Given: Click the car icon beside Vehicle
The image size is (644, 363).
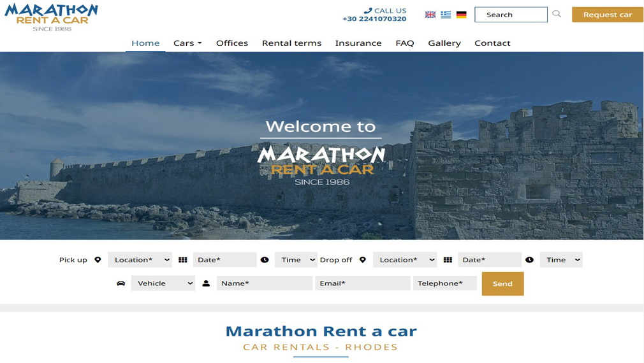Looking at the screenshot, I should tap(121, 283).
